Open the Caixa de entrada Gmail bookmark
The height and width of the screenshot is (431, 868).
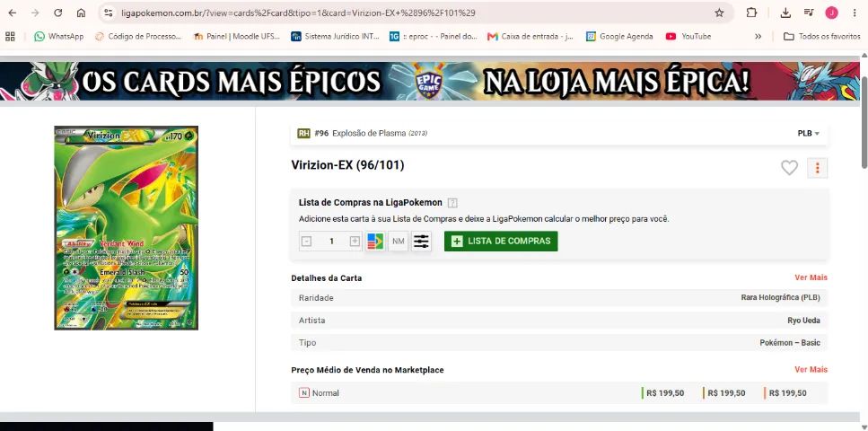[x=530, y=36]
